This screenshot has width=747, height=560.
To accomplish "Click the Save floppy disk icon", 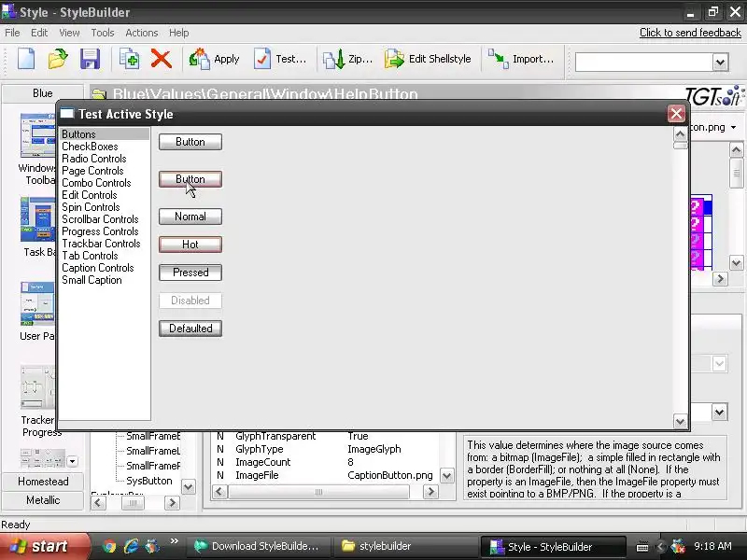I will (x=90, y=59).
